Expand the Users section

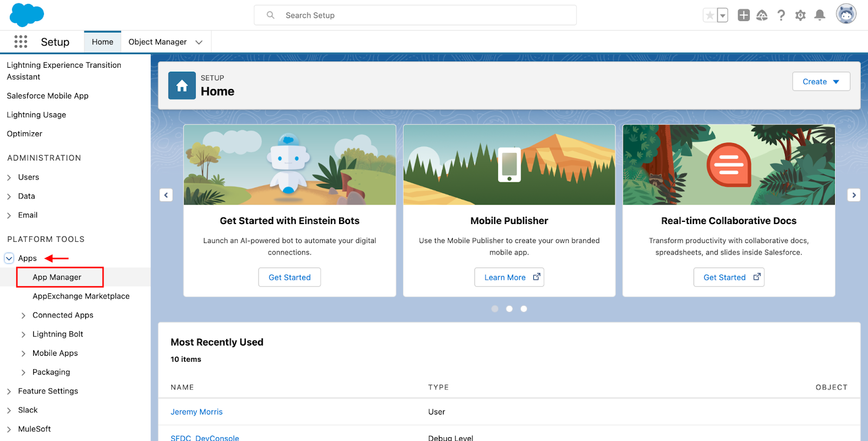click(x=9, y=177)
